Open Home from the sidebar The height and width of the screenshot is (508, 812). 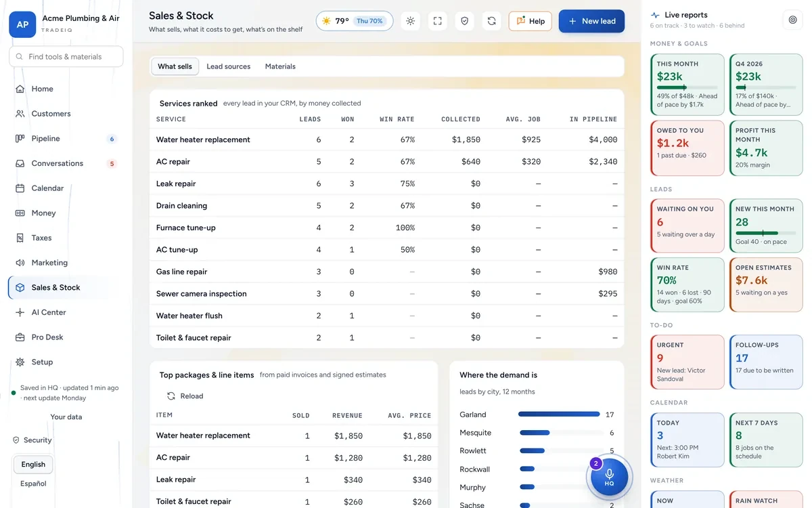tap(66, 89)
